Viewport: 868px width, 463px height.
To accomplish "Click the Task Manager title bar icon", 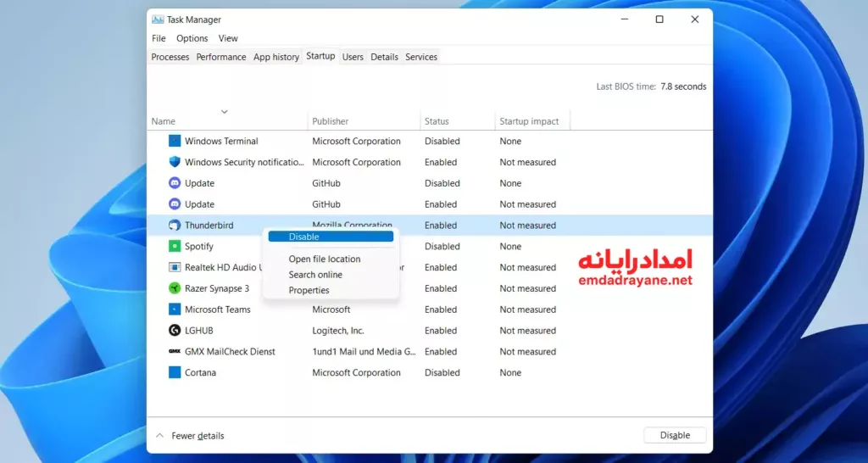I will click(x=158, y=20).
